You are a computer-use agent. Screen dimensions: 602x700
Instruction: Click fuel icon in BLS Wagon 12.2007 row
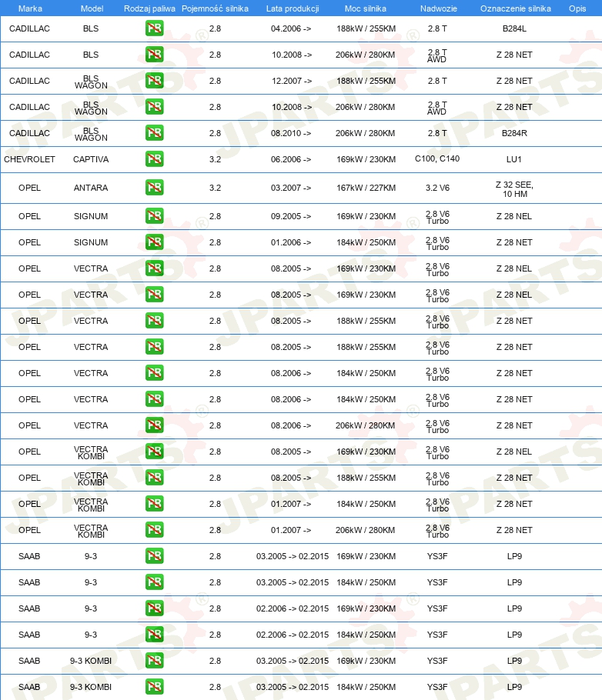coord(154,81)
